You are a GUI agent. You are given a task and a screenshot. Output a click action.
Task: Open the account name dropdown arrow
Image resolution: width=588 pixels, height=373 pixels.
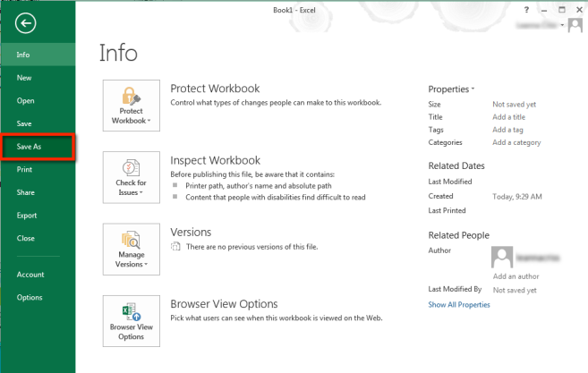point(562,25)
